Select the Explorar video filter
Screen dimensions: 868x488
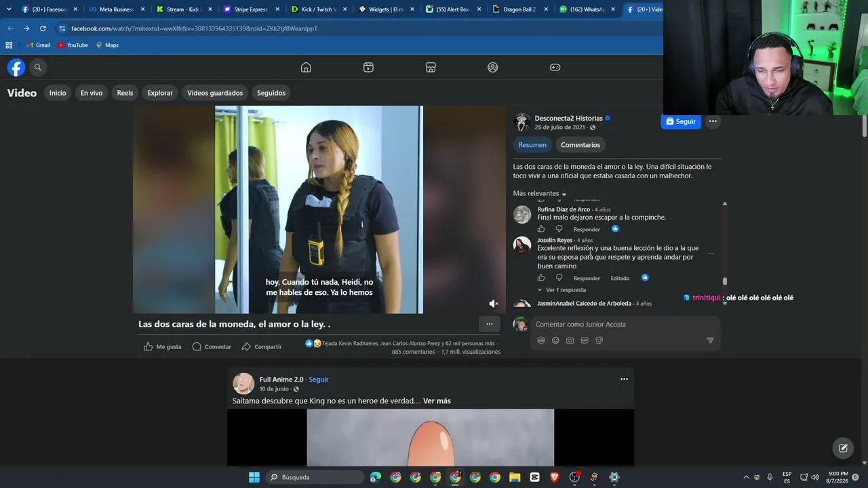pyautogui.click(x=160, y=93)
